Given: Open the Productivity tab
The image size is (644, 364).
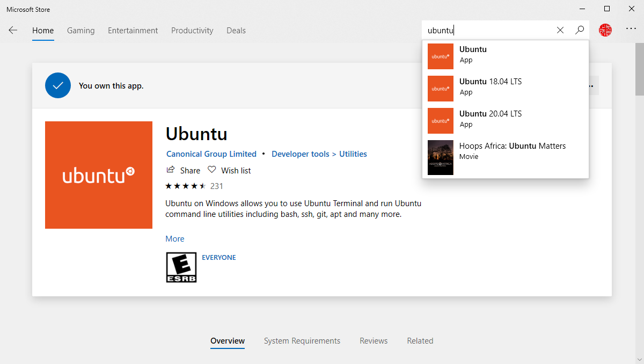Looking at the screenshot, I should pos(192,31).
